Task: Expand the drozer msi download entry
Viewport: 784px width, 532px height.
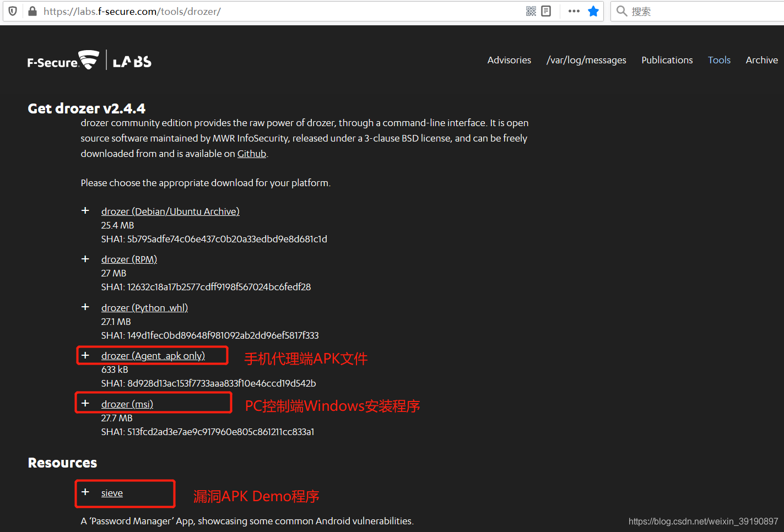Action: 85,403
